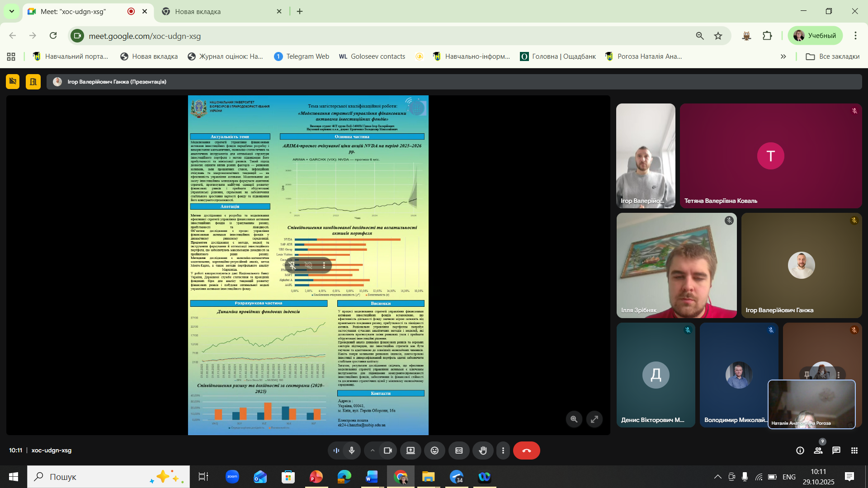The image size is (868, 488).
Task: Toggle the microphone button
Action: pyautogui.click(x=352, y=450)
